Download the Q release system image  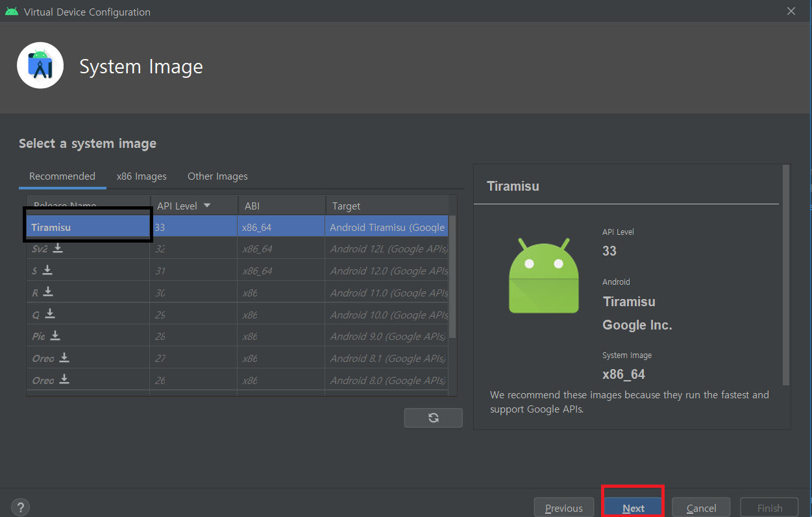(50, 314)
